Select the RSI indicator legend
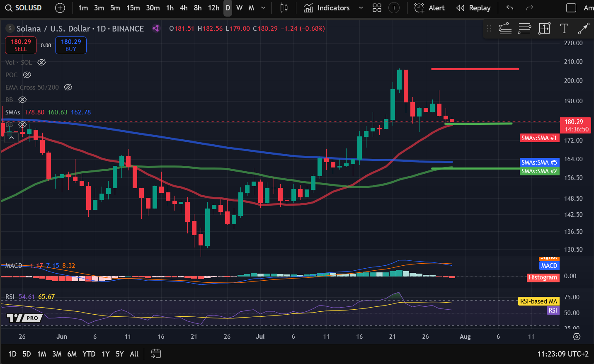This screenshot has width=594, height=364. tap(10, 297)
